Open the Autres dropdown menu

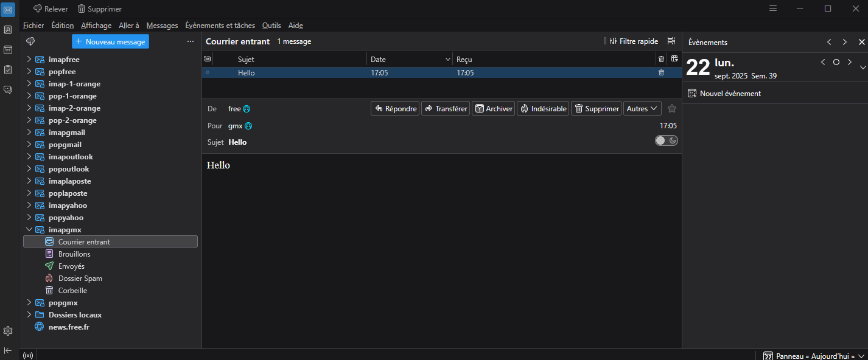point(642,109)
